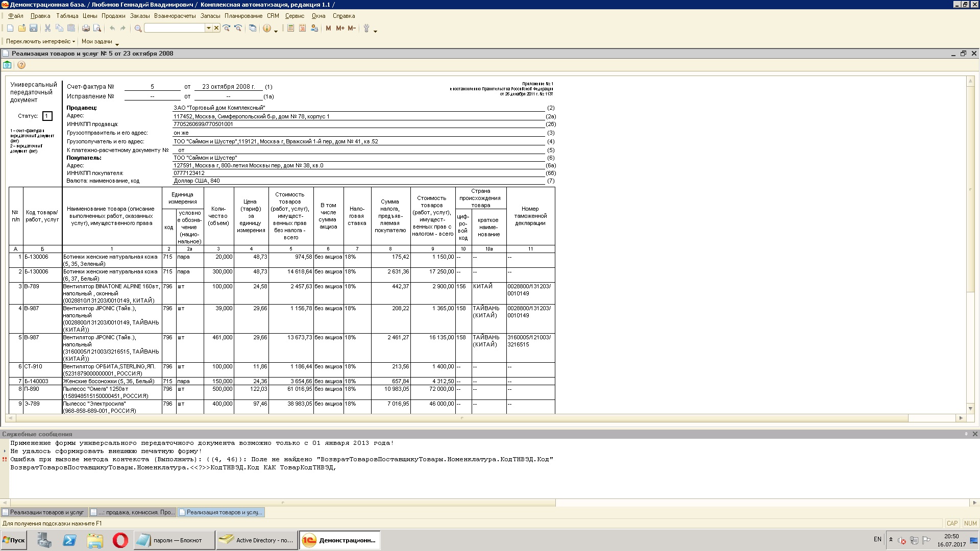This screenshot has width=980, height=551.
Task: Click the Мои задачи button
Action: click(96, 41)
